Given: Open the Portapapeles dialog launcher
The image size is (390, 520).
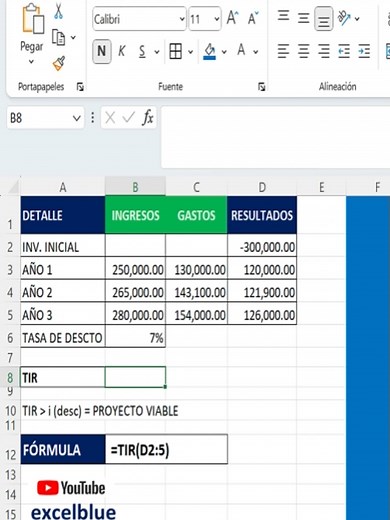Looking at the screenshot, I should pyautogui.click(x=80, y=87).
